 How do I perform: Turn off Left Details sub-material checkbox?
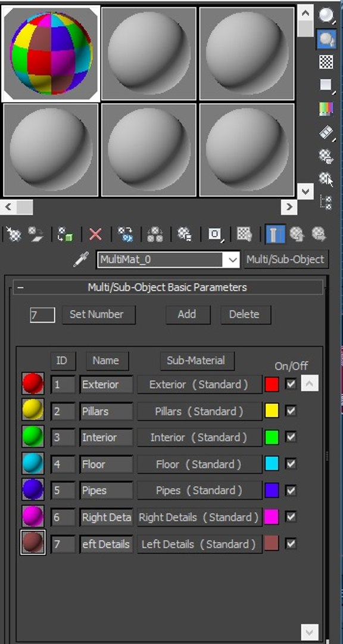click(291, 544)
